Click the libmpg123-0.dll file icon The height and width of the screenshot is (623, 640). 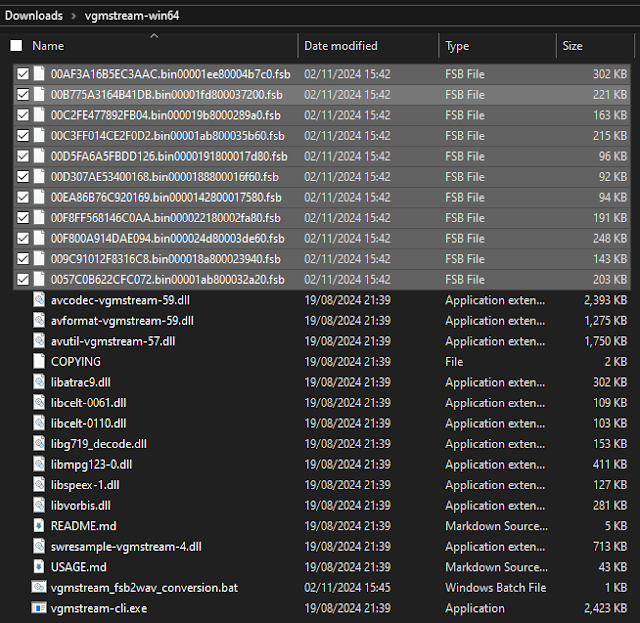point(39,464)
